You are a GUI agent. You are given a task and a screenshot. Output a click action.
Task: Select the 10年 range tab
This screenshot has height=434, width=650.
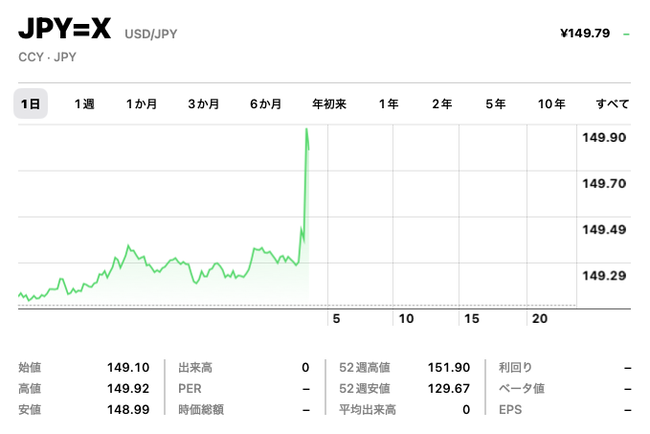pos(551,104)
